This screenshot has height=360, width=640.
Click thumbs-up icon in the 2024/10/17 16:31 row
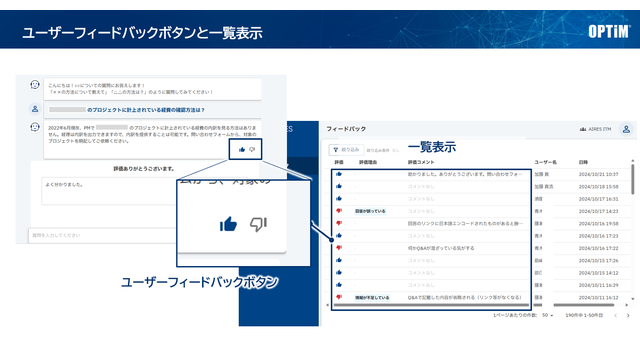click(339, 198)
